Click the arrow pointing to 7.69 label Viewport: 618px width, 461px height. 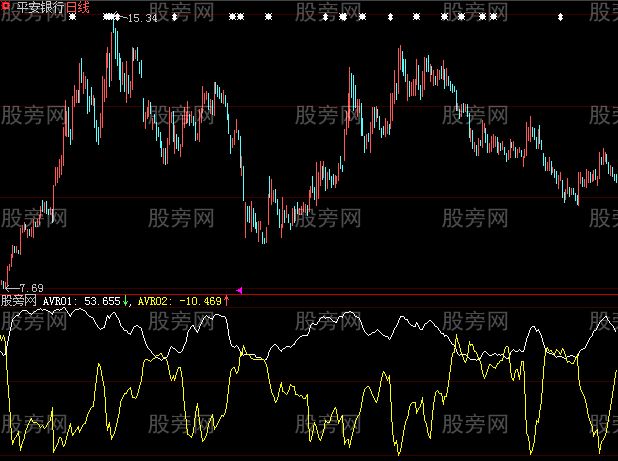point(10,287)
